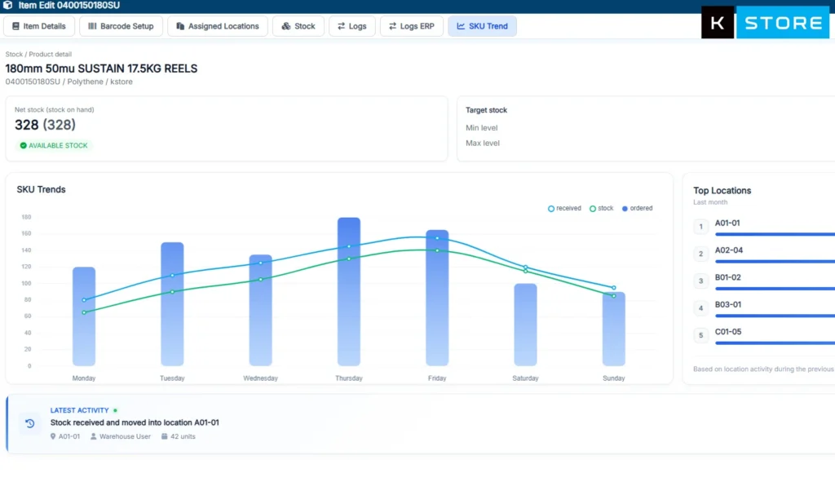Screen dimensions: 835x504
Task: Click the barcode icon in Barcode Setup
Action: pos(92,26)
